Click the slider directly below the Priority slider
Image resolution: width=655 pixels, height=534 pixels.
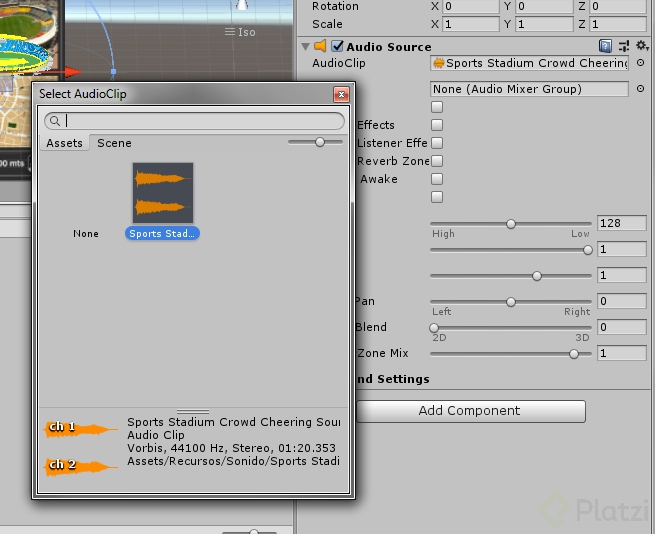pyautogui.click(x=510, y=250)
